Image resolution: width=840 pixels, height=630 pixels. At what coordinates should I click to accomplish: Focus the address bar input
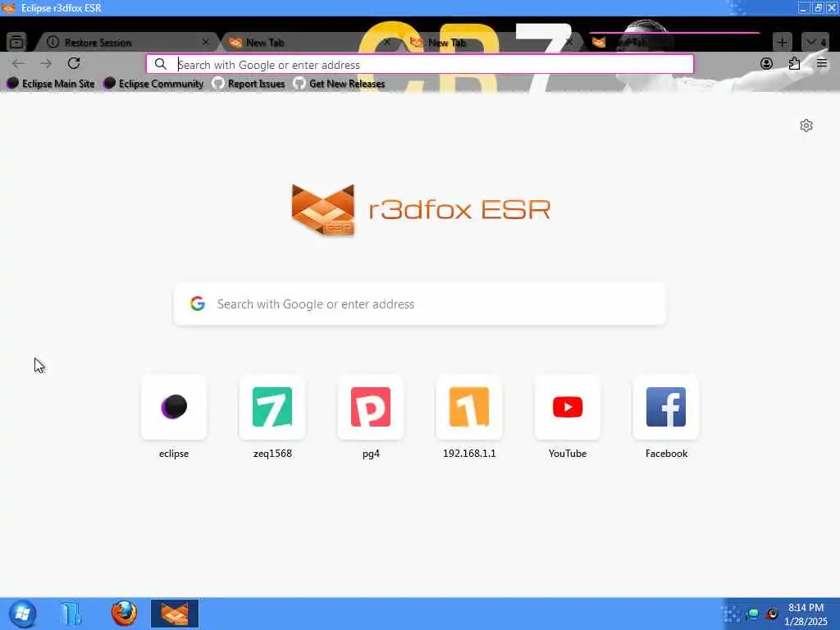pos(420,64)
